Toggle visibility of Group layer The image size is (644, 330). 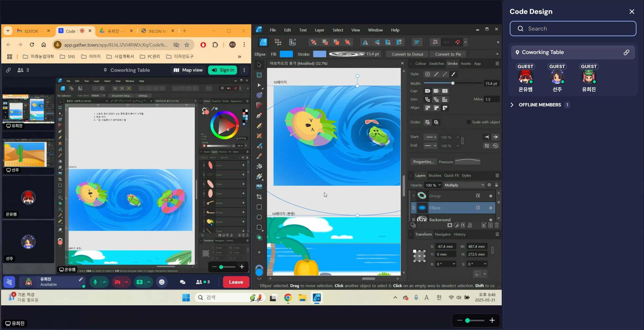tap(491, 196)
